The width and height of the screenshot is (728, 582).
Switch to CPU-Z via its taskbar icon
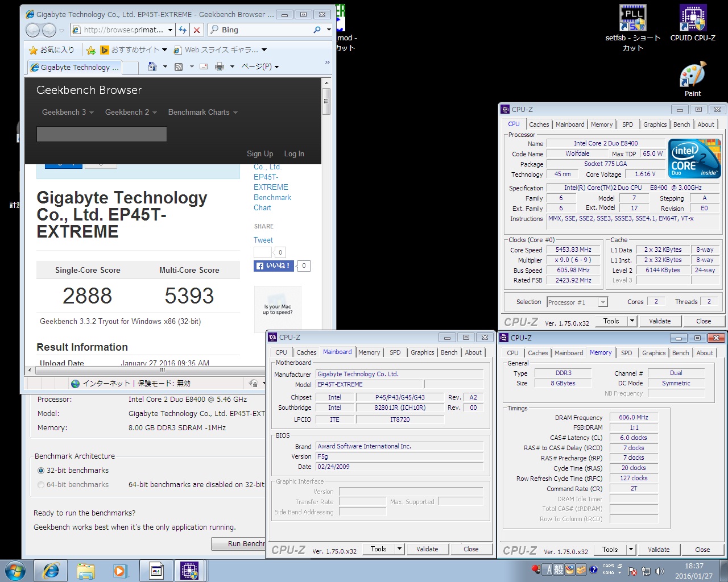pos(189,571)
